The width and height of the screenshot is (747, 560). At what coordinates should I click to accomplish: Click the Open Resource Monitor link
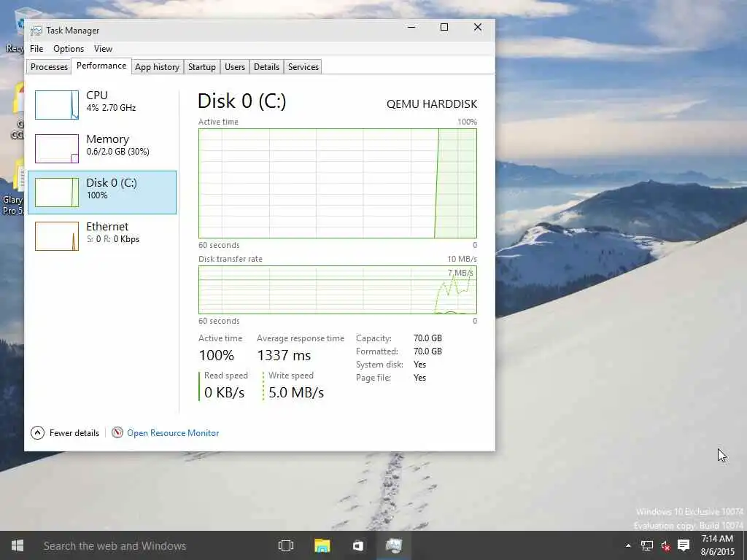click(173, 433)
